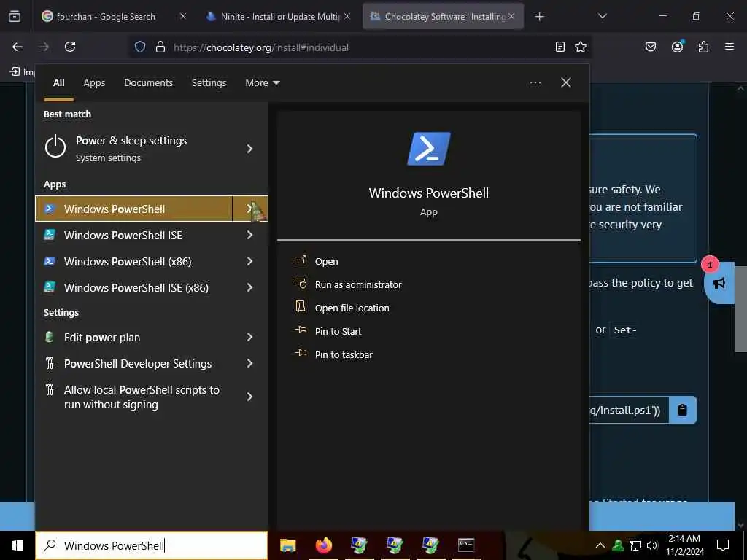The height and width of the screenshot is (560, 747).
Task: Open Firefox application menu
Action: [x=729, y=47]
